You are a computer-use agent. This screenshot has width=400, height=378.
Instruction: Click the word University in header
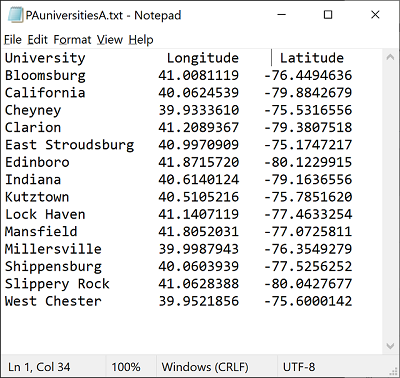click(45, 58)
